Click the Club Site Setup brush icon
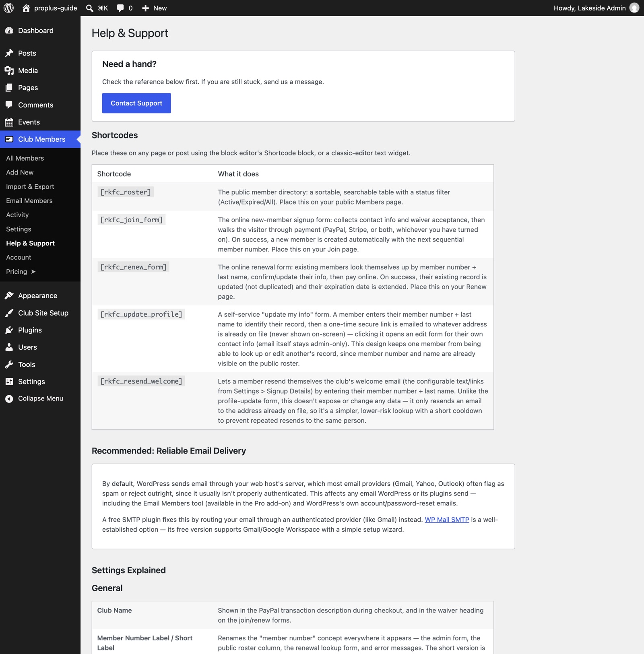This screenshot has width=644, height=654. pyautogui.click(x=9, y=313)
